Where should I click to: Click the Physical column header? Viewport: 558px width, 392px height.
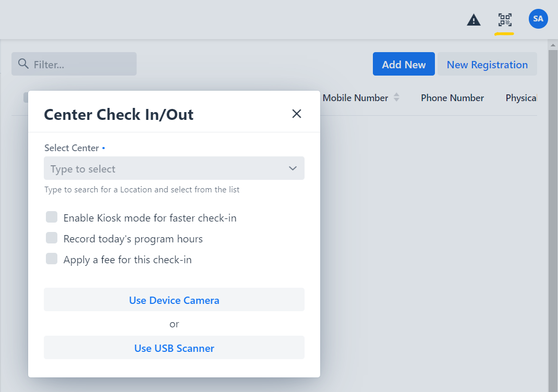(x=520, y=97)
